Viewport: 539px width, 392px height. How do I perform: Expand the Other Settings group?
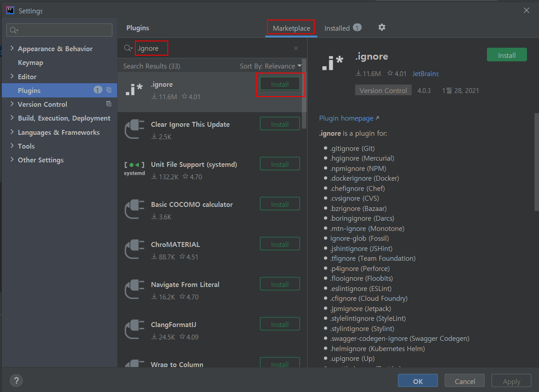click(x=12, y=160)
